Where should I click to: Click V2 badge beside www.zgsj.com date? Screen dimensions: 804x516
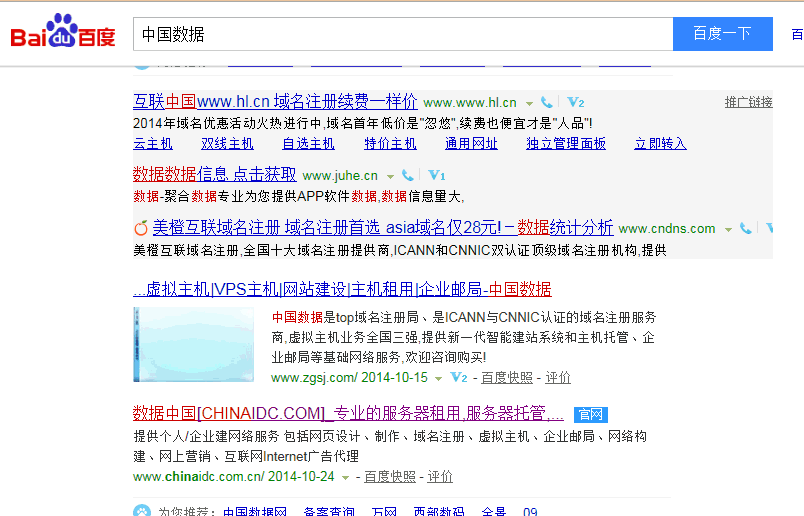click(x=459, y=378)
